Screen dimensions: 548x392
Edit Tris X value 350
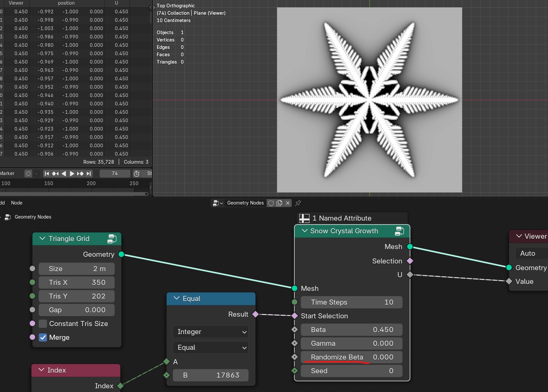(77, 283)
